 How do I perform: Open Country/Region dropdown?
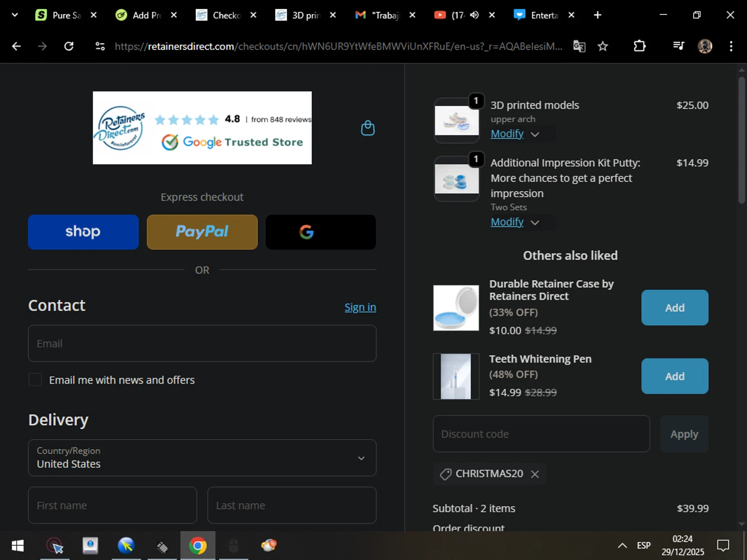click(202, 458)
